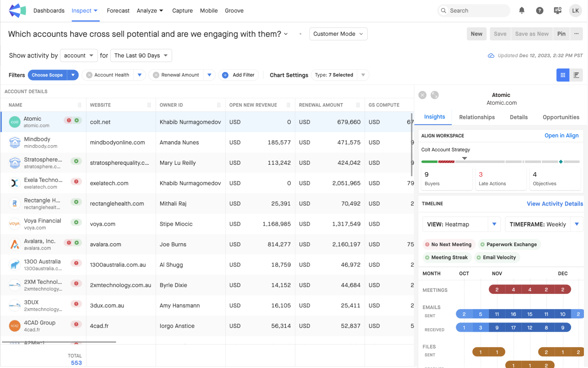Click the Search field
The height and width of the screenshot is (368, 588).
[474, 11]
